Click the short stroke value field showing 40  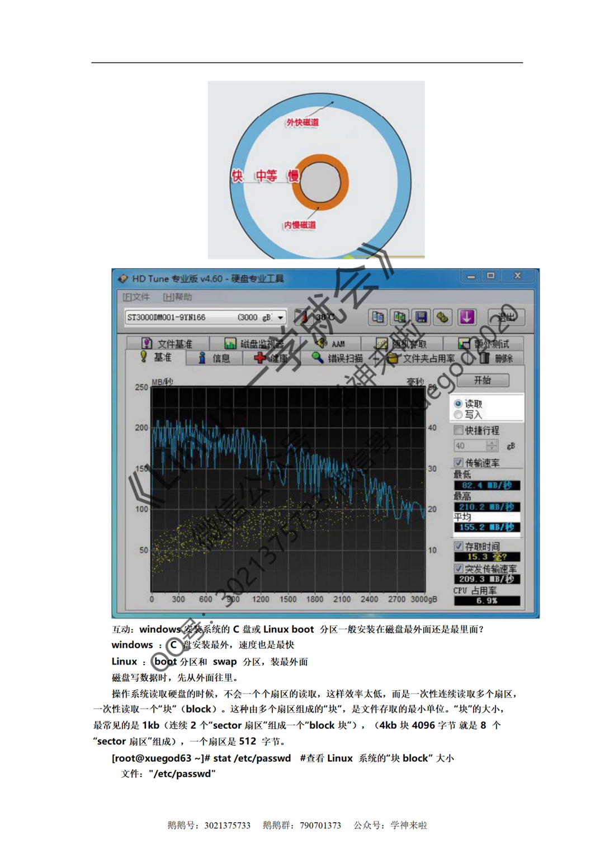coord(470,445)
